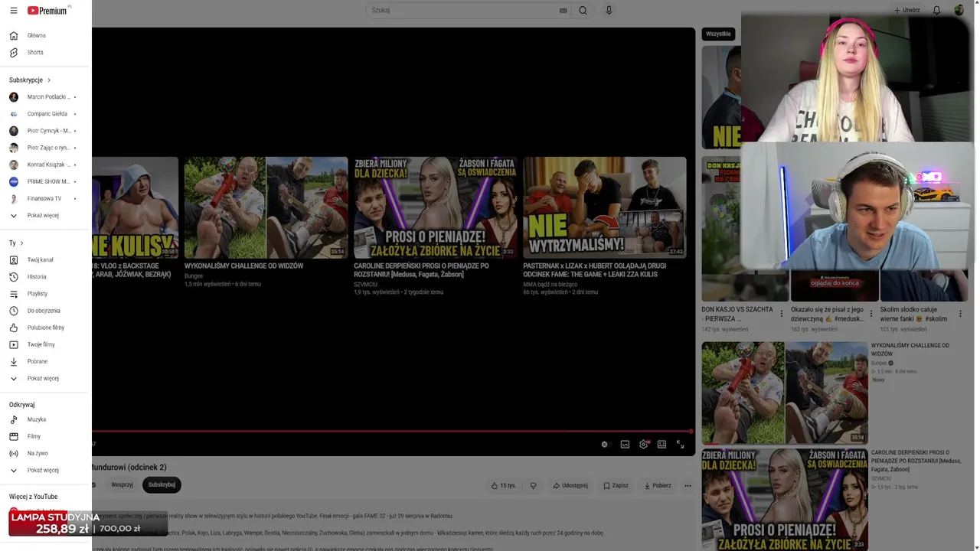Expand the Subskrypcje section
This screenshot has width=980, height=551.
30,80
